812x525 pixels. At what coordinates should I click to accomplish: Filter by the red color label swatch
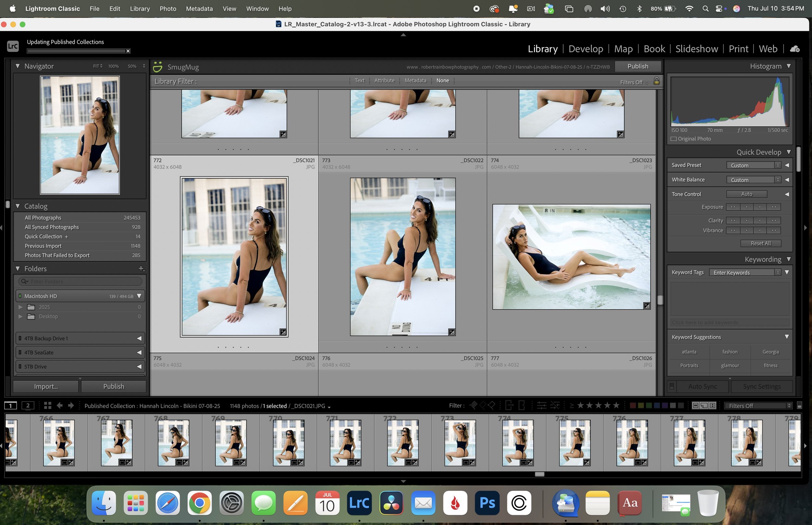(632, 405)
